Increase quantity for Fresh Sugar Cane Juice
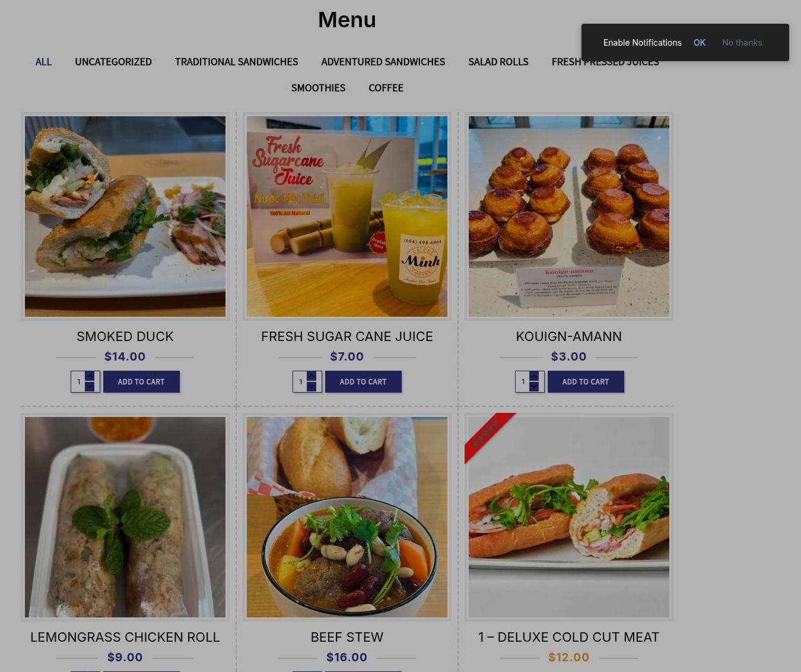This screenshot has width=801, height=672. 311,376
